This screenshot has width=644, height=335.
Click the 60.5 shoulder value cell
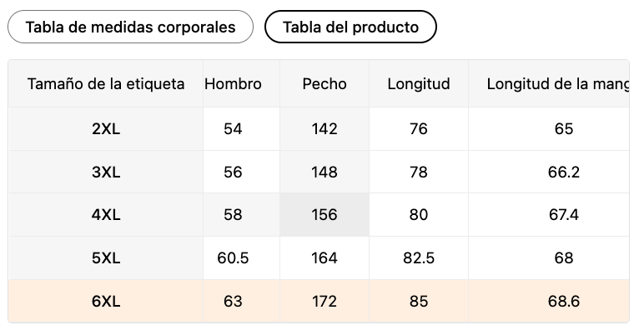pos(233,258)
